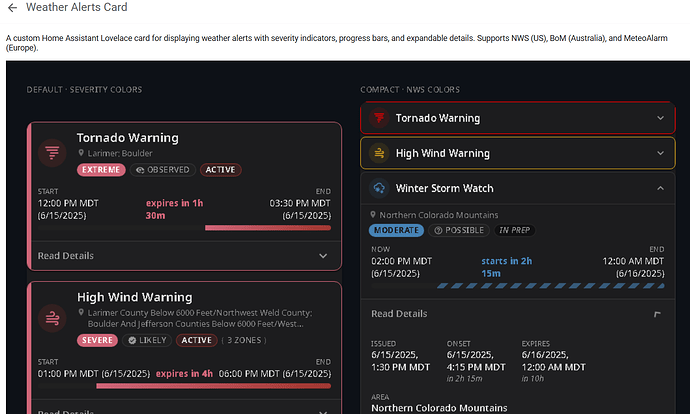
Task: Click the 'COMPACT · NWS COLORS' heading
Action: point(410,90)
